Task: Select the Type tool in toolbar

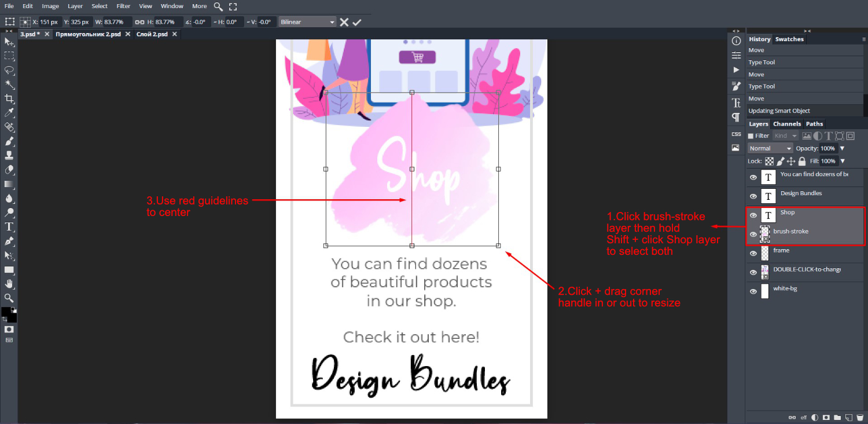Action: 9,226
